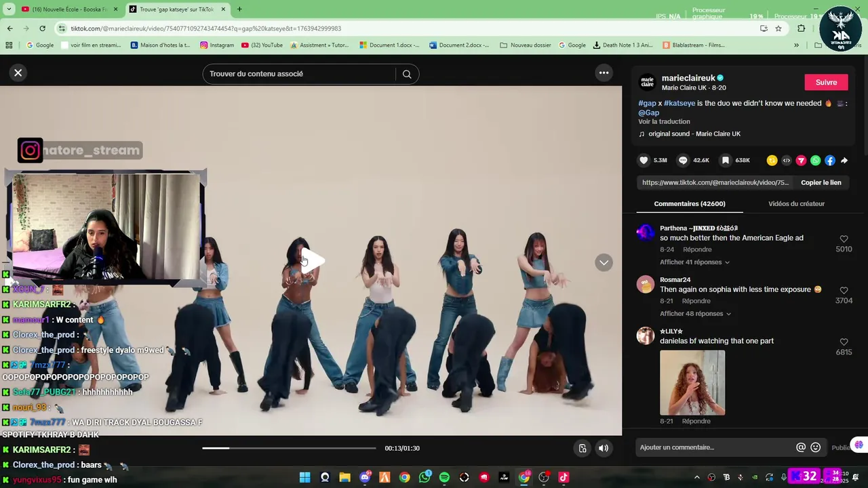Repost the video with the yellow icon
868x488 pixels.
(x=772, y=161)
